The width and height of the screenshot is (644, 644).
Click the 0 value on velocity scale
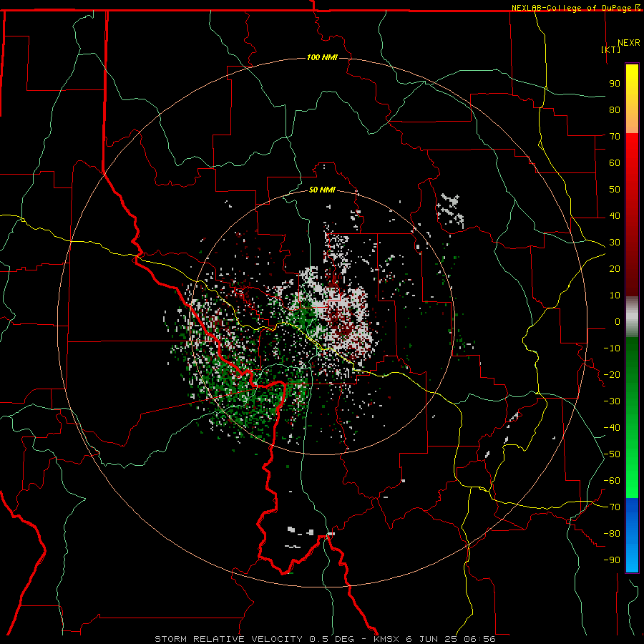click(x=618, y=321)
